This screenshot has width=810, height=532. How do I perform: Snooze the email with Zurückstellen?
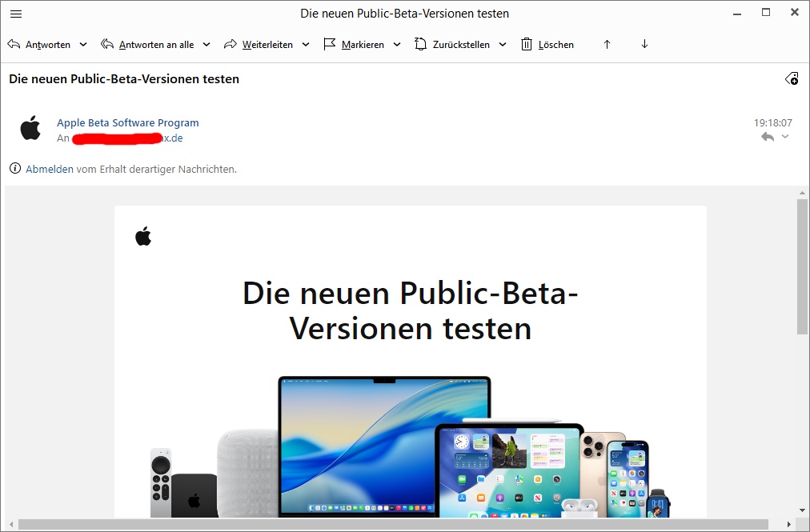point(452,45)
